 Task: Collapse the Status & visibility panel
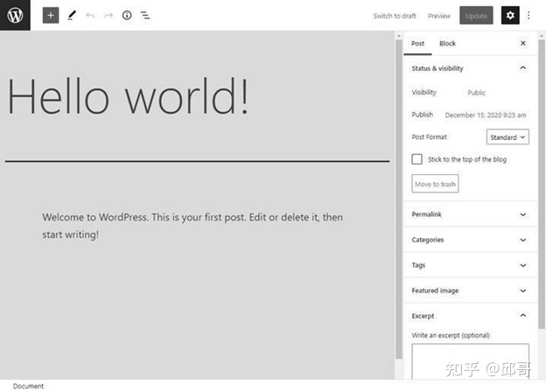[470, 68]
